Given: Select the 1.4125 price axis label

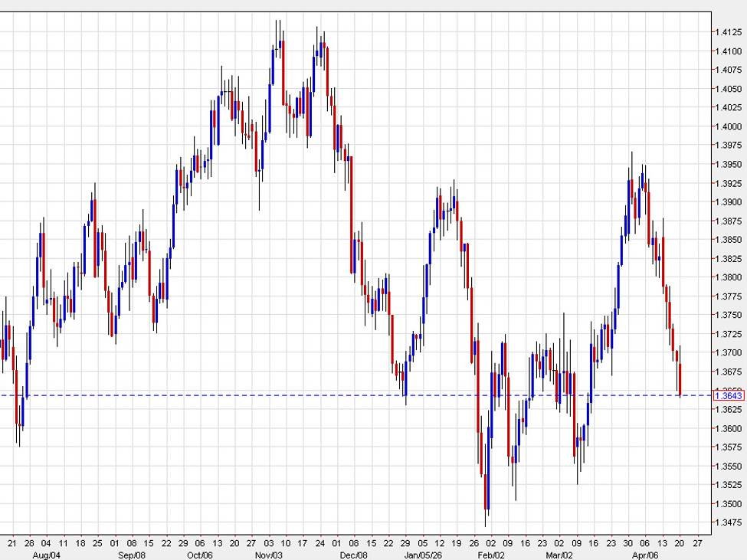Looking at the screenshot, I should tap(726, 32).
